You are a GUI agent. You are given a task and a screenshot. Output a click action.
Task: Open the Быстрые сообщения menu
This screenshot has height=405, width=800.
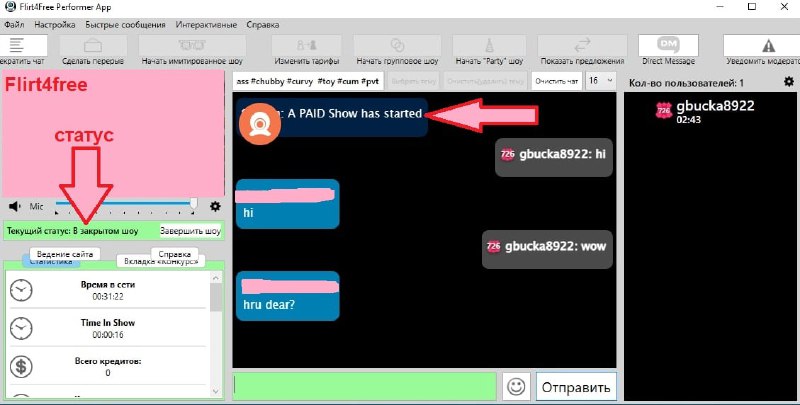pyautogui.click(x=125, y=24)
